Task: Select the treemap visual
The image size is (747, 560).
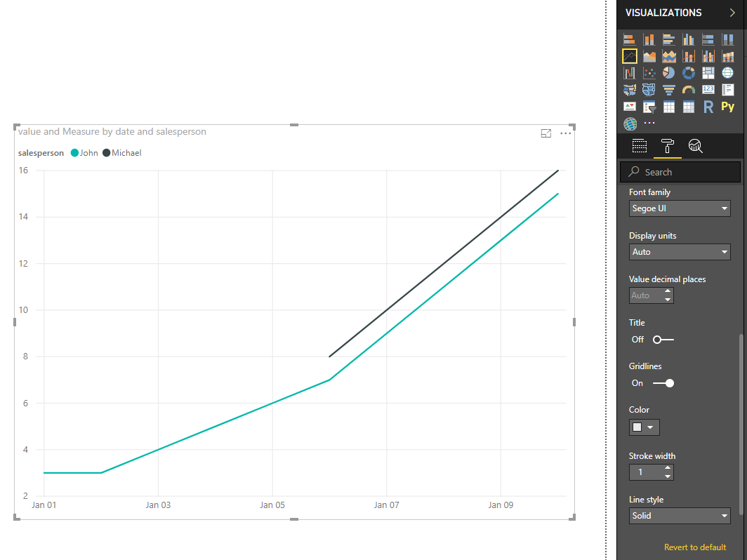Action: tap(708, 73)
